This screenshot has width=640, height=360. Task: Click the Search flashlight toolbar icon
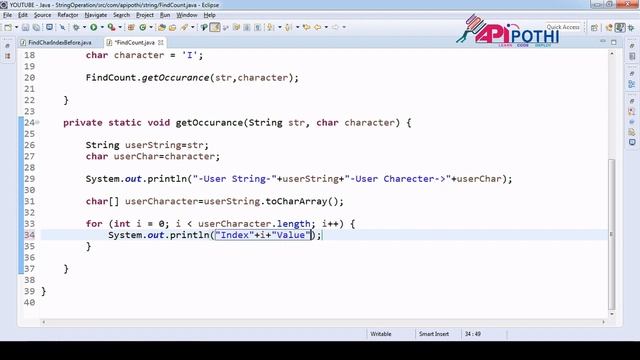184,27
